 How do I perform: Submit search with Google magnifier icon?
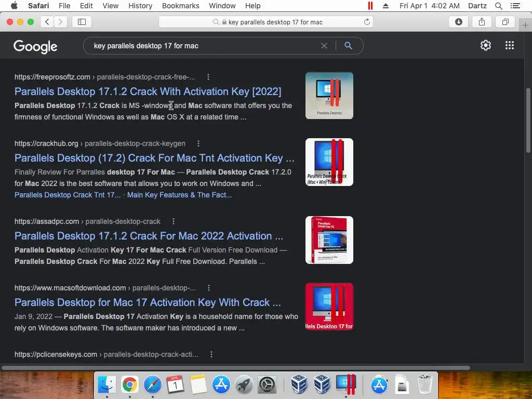(348, 46)
